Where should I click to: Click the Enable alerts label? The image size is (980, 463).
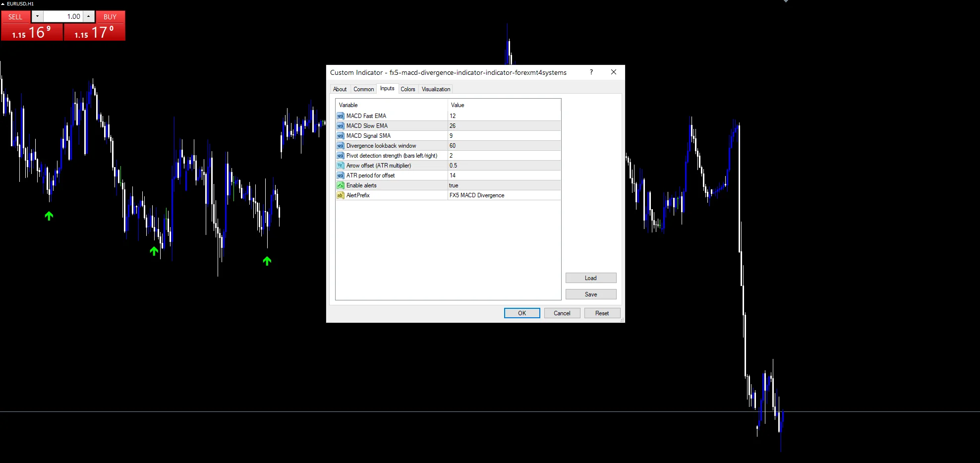point(361,185)
